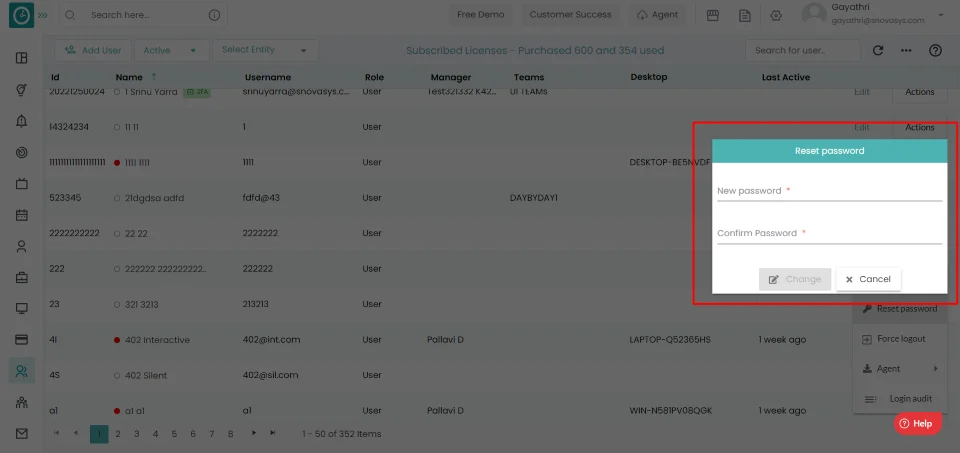Sort by the Last Active column header
The image size is (960, 453).
(x=786, y=77)
